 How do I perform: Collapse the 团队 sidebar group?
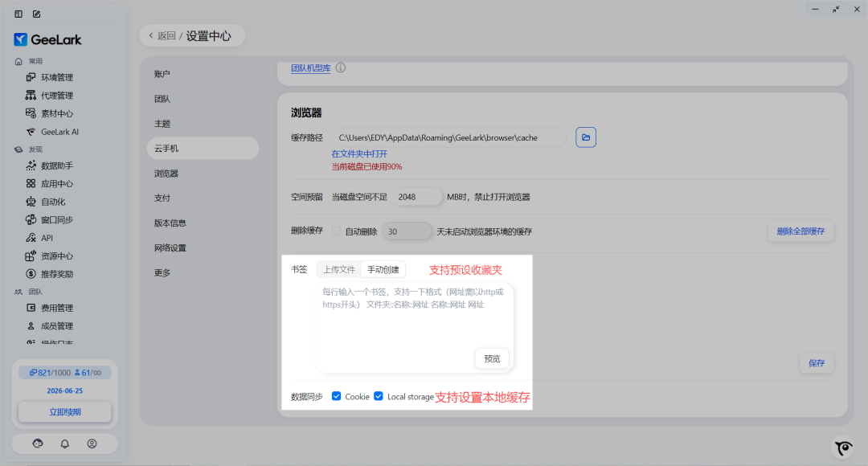29,292
